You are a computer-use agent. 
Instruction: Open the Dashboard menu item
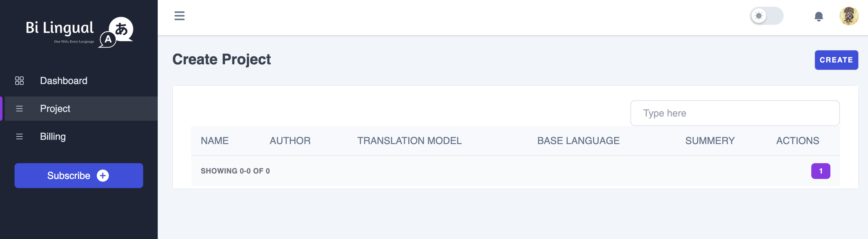pyautogui.click(x=79, y=81)
